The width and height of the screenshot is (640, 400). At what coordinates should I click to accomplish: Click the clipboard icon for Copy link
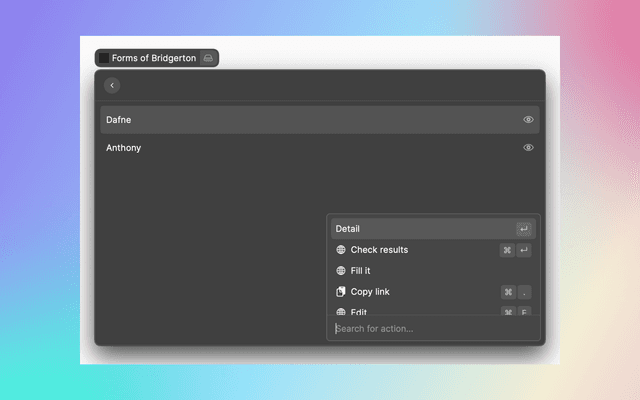(x=341, y=292)
